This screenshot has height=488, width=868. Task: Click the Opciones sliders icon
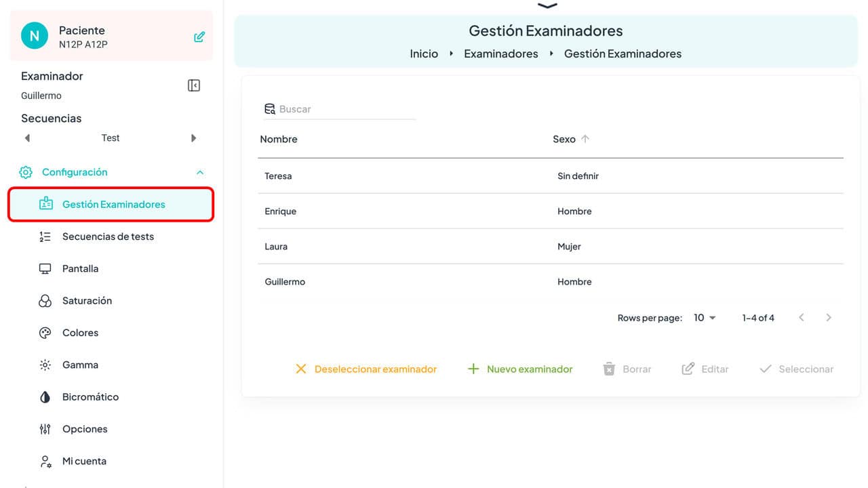pos(45,429)
